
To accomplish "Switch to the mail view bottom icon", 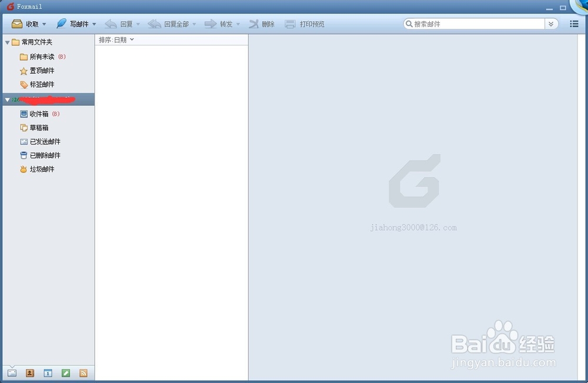I will pos(12,373).
